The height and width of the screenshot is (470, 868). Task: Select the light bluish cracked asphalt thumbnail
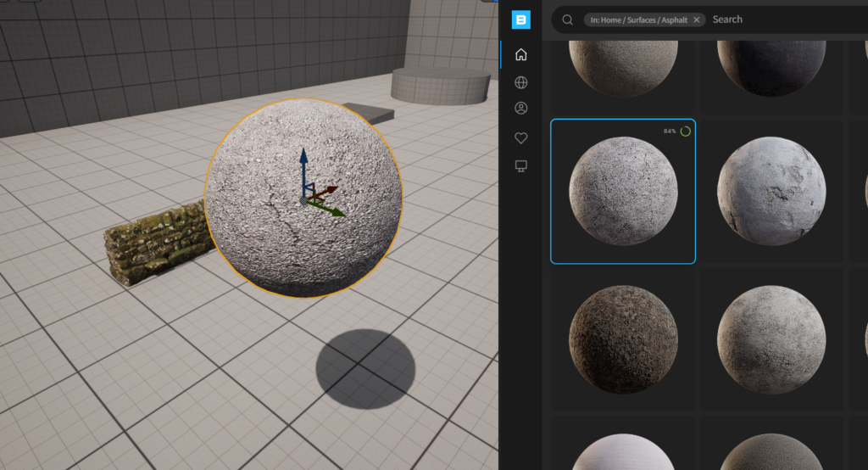click(771, 191)
